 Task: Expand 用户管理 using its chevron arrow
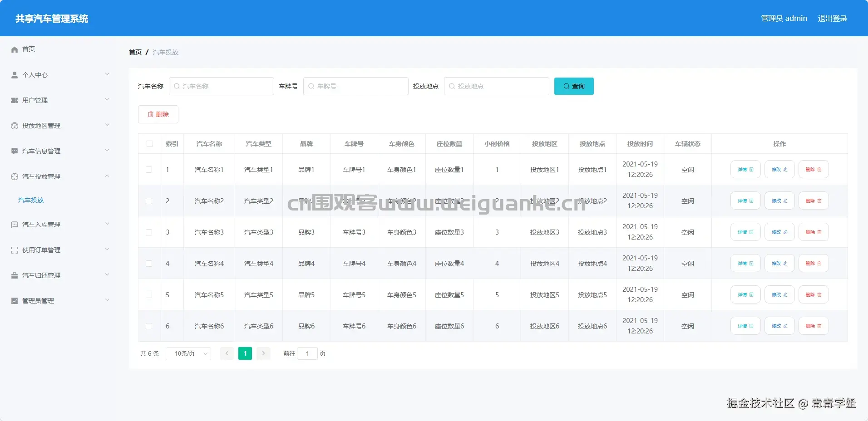pos(107,99)
